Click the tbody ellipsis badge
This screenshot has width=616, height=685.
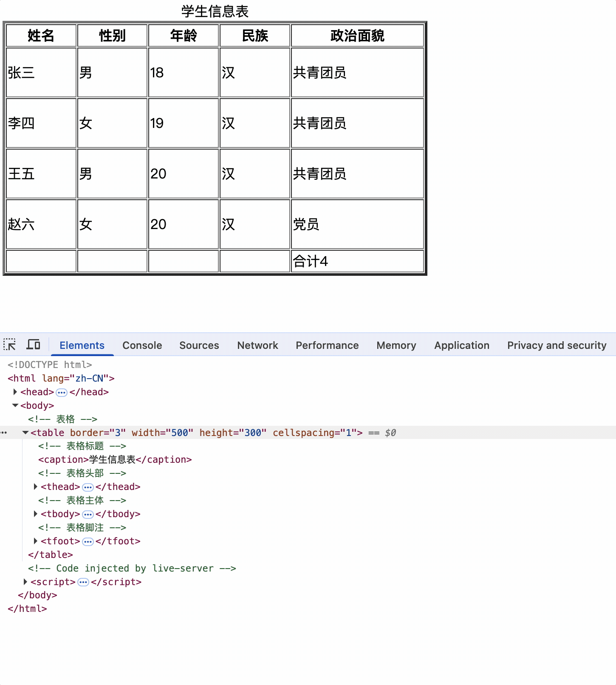88,514
